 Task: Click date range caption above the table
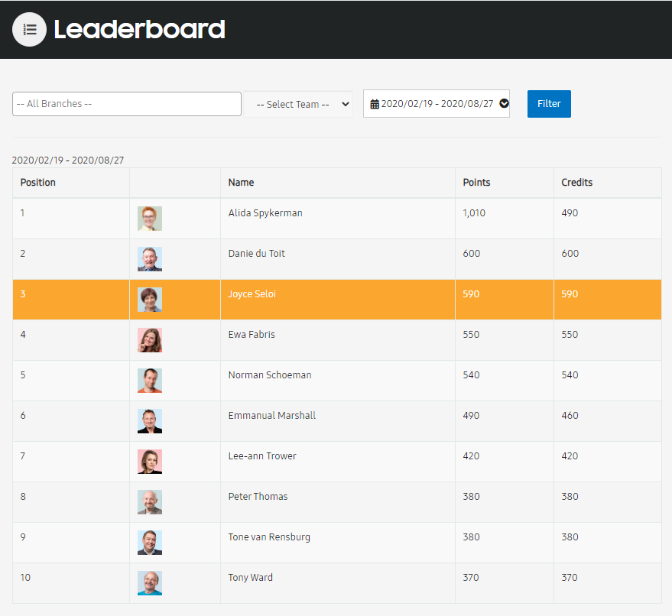(x=68, y=160)
